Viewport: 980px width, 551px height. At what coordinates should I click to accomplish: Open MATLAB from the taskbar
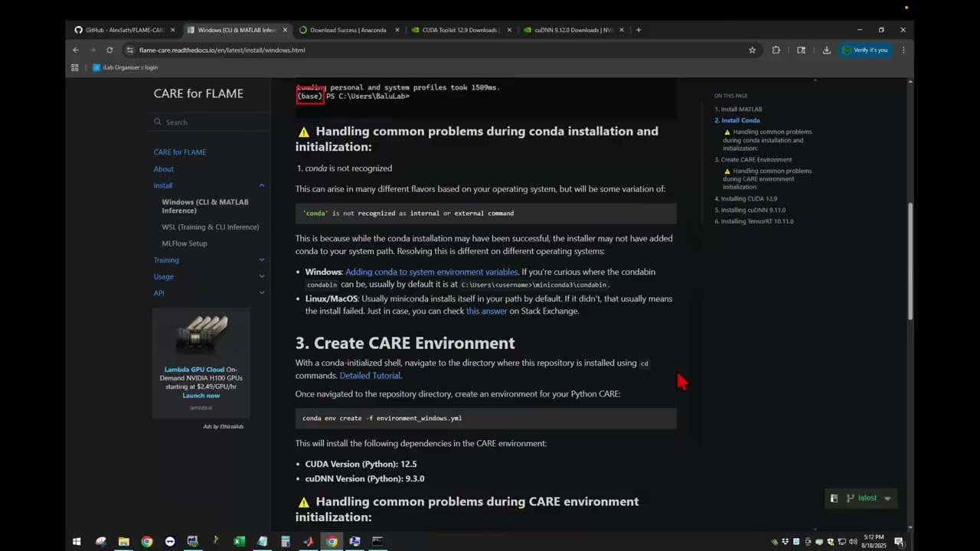click(x=308, y=542)
